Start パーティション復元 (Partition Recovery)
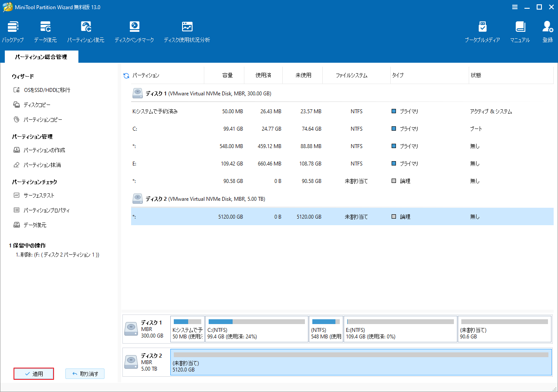The width and height of the screenshot is (558, 392). (86, 30)
